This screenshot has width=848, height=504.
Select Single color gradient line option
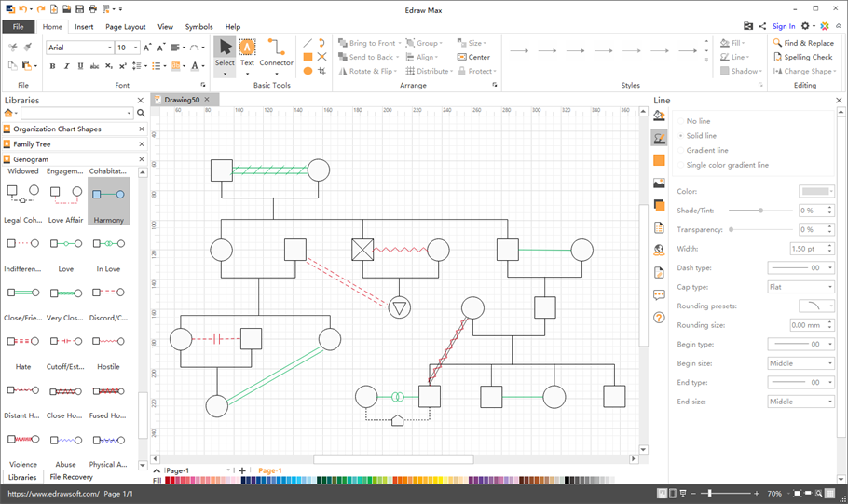point(727,165)
